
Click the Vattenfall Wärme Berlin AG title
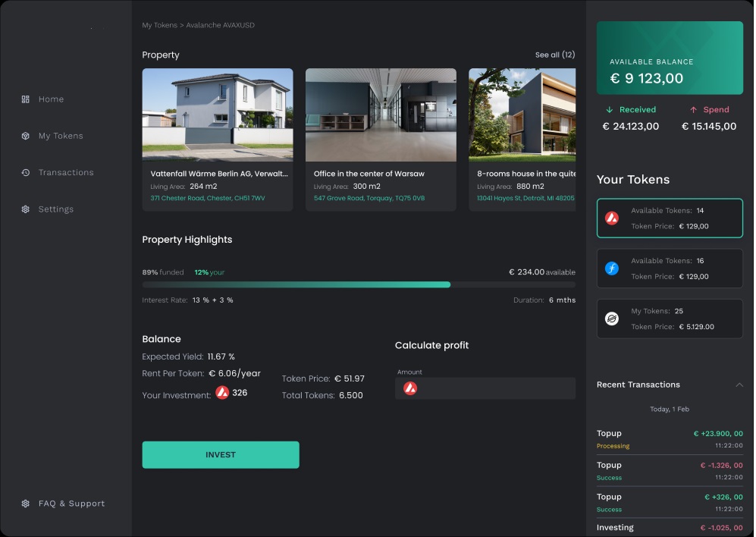coord(219,174)
